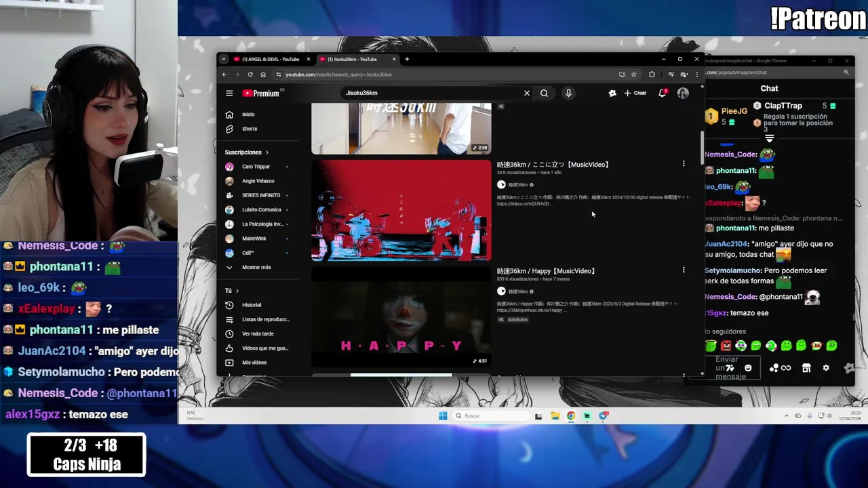Go to Inicio in the sidebar
This screenshot has height=488, width=868.
249,115
